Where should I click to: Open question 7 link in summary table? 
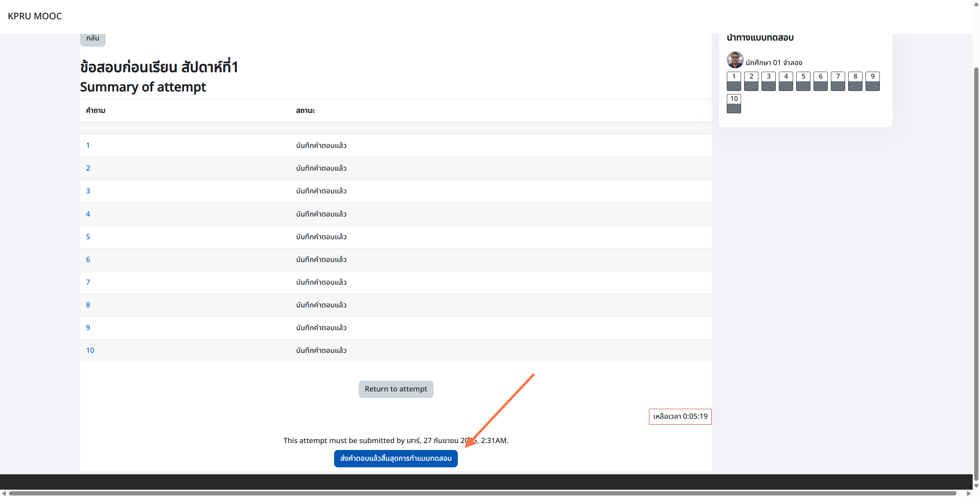point(88,282)
